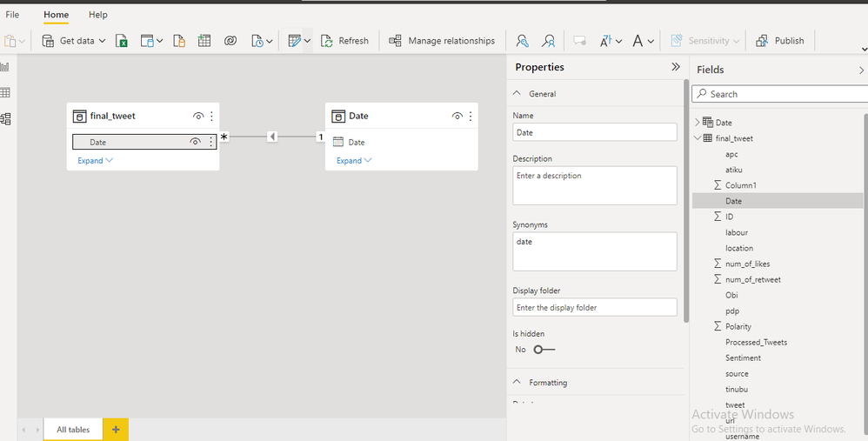Click Manage relationships button
This screenshot has width=868, height=441.
click(442, 41)
